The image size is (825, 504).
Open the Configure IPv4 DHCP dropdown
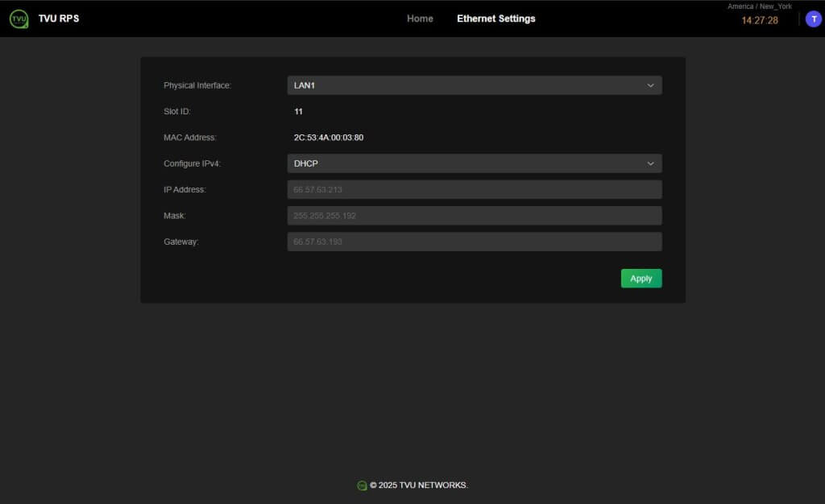pyautogui.click(x=475, y=163)
